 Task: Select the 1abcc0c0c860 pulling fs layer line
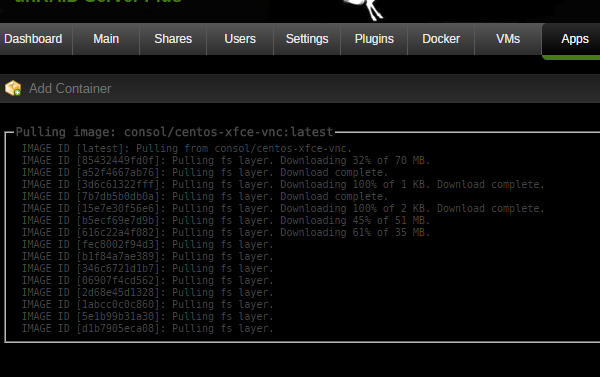point(148,305)
